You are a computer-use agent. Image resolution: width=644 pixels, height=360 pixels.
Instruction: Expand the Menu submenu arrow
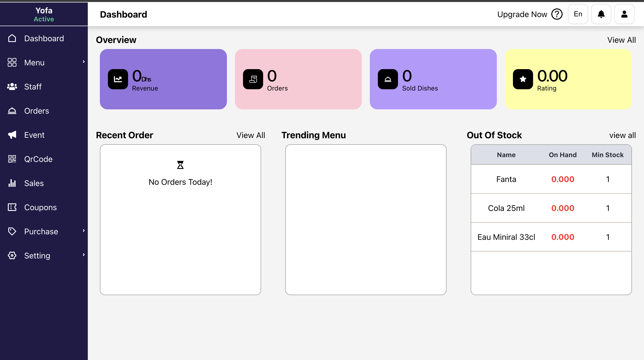(84, 62)
